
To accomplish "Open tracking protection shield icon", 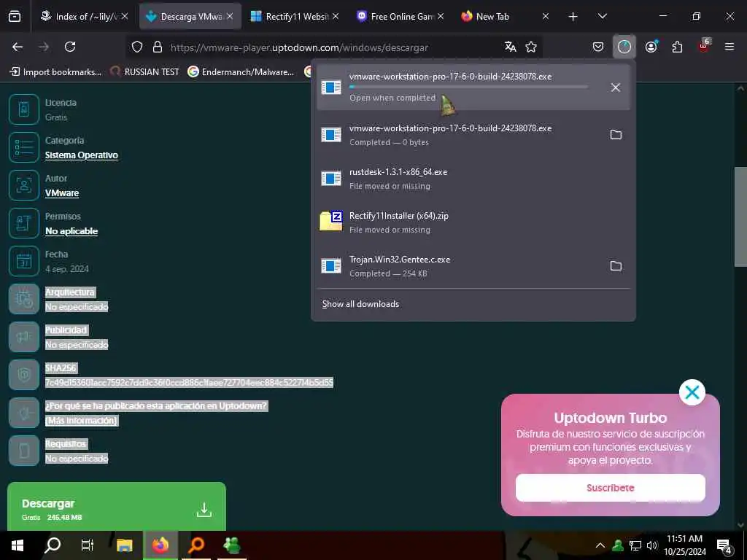I will tap(137, 47).
